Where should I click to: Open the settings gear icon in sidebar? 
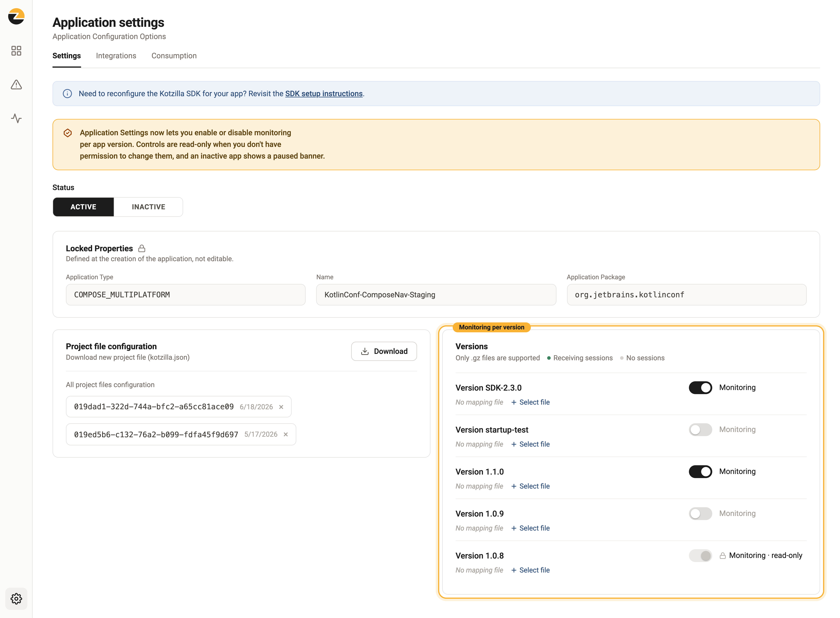click(16, 599)
